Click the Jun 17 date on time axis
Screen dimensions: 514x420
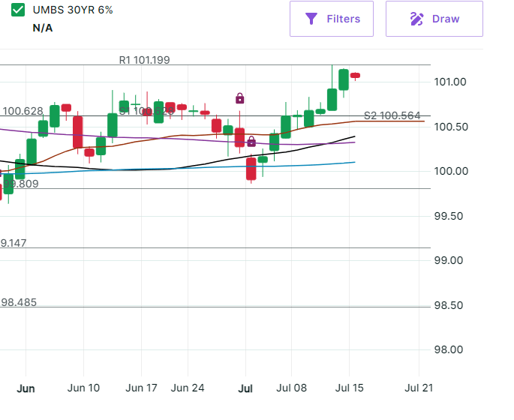tap(140, 388)
